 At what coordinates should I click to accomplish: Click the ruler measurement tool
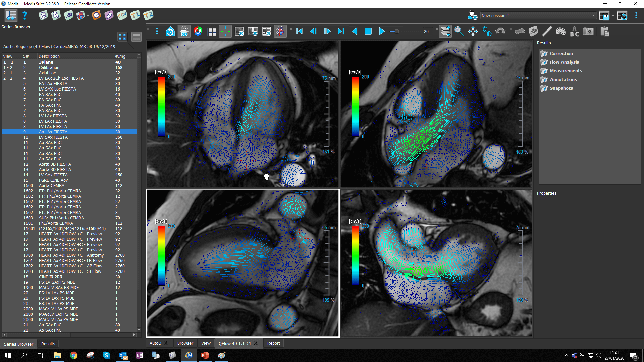547,32
